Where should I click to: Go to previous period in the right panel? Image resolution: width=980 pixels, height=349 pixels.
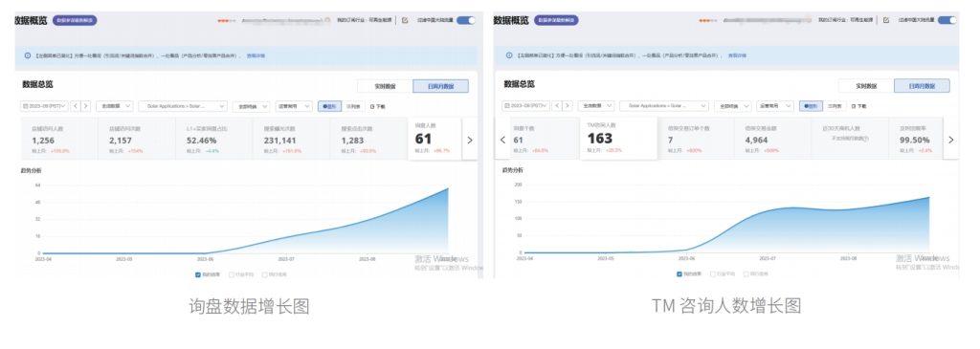[x=556, y=106]
